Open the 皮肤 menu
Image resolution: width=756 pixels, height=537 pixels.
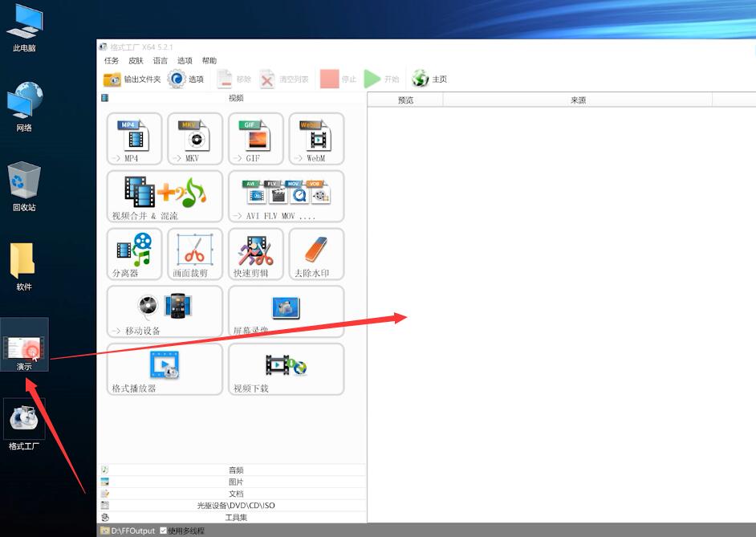click(136, 61)
